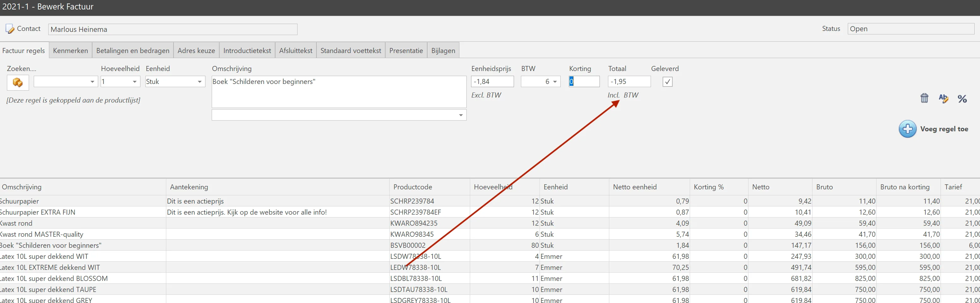The image size is (980, 303).
Task: Select Kwast rond MASTER-quality row
Action: (x=490, y=234)
